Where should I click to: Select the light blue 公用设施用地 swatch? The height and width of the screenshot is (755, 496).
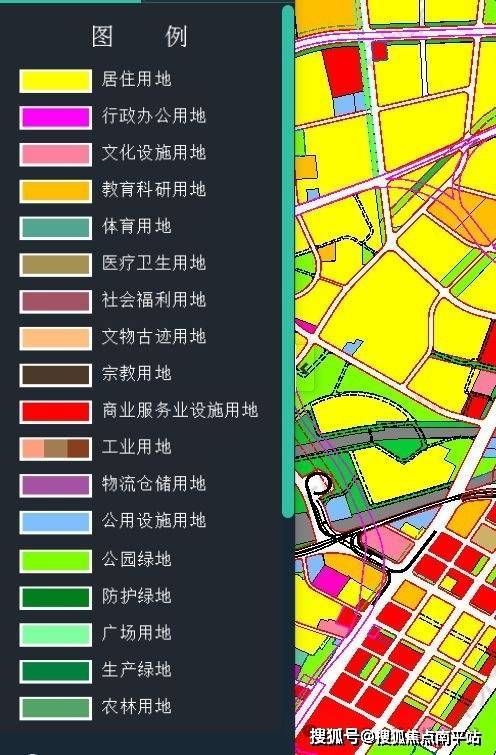[x=55, y=522]
